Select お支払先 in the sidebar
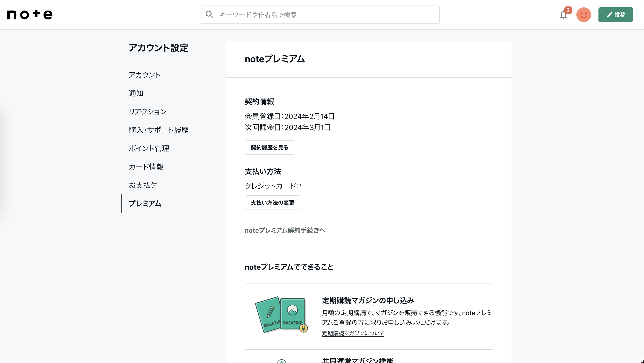This screenshot has height=363, width=644. [143, 185]
